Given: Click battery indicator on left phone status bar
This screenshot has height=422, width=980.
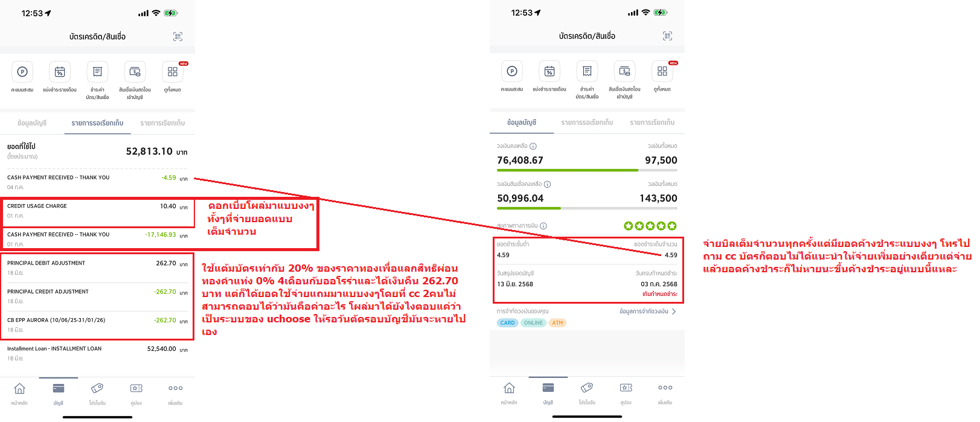Looking at the screenshot, I should 171,13.
